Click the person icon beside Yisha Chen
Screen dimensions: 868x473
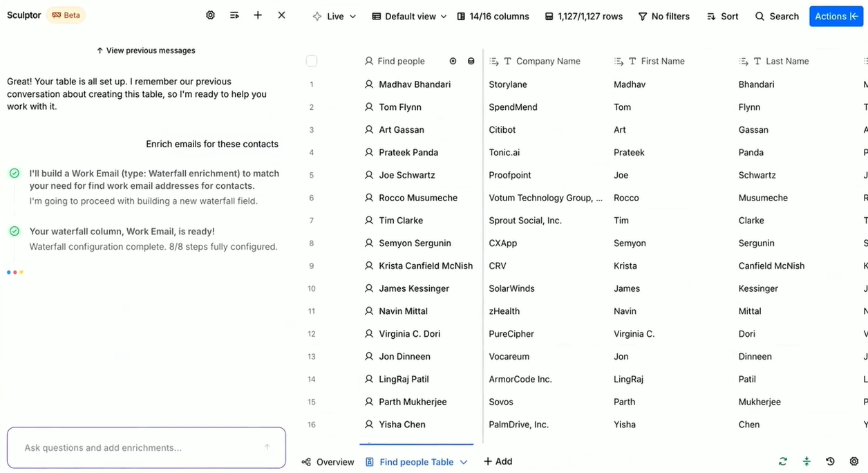click(x=369, y=425)
